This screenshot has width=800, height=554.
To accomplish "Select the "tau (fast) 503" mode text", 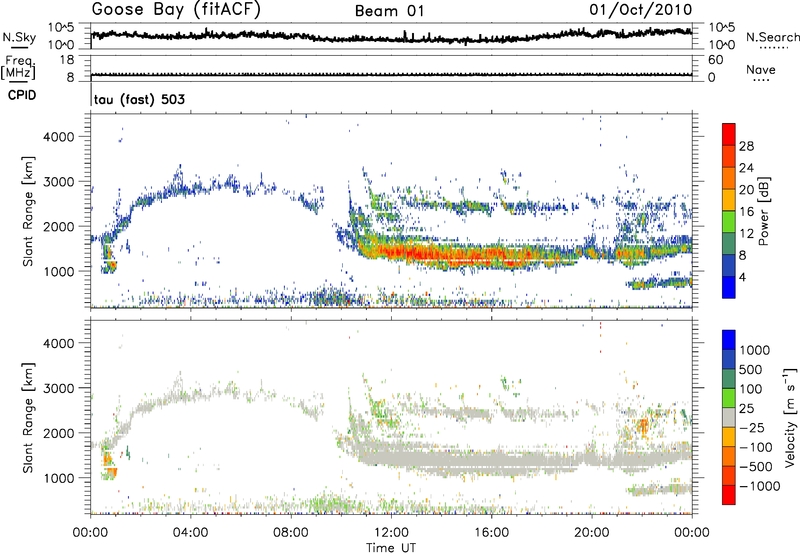I will click(x=139, y=99).
